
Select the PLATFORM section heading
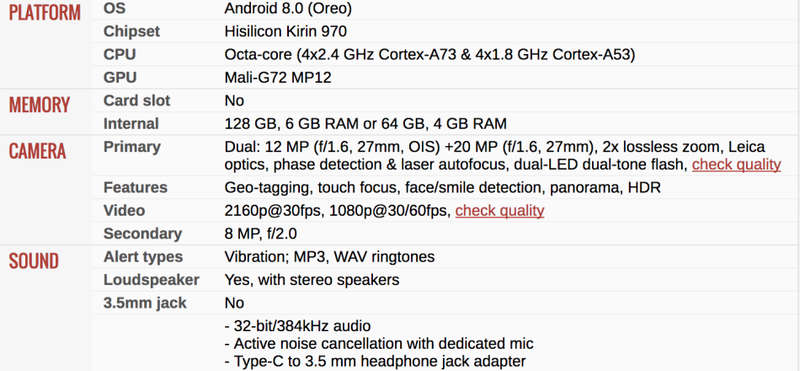(45, 13)
